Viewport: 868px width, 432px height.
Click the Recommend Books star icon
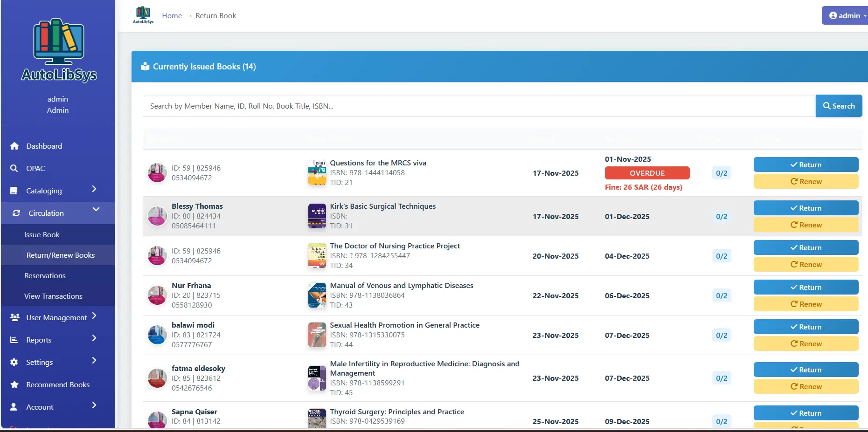(14, 384)
